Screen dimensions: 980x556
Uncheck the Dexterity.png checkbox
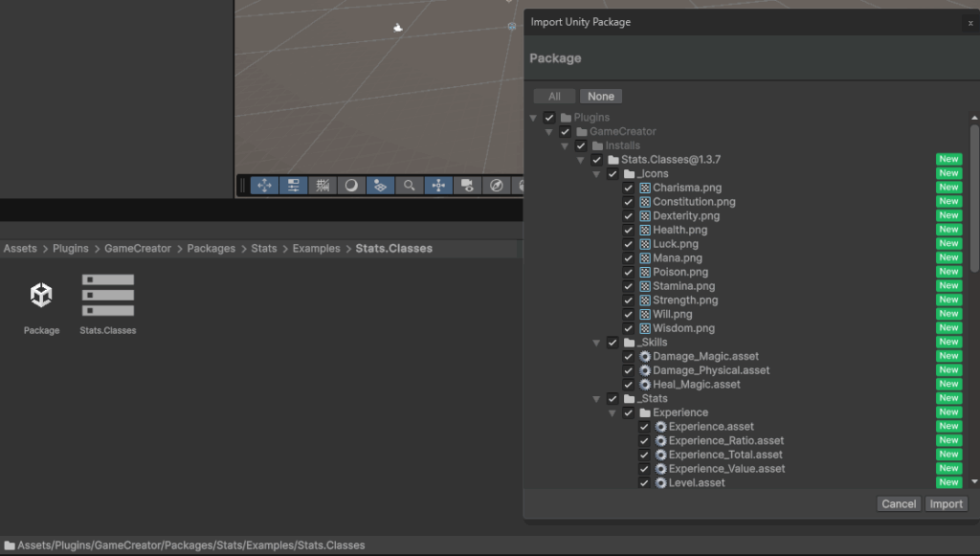(x=628, y=215)
